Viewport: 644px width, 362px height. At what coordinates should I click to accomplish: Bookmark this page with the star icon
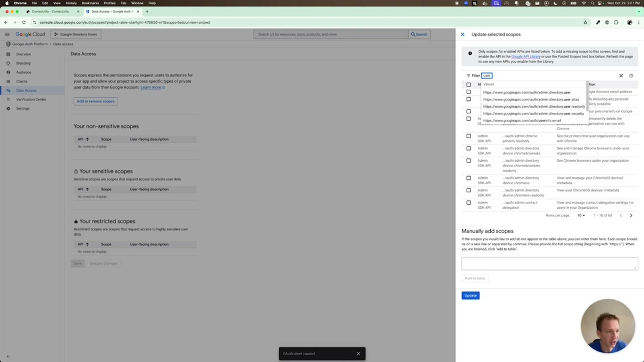tap(585, 23)
